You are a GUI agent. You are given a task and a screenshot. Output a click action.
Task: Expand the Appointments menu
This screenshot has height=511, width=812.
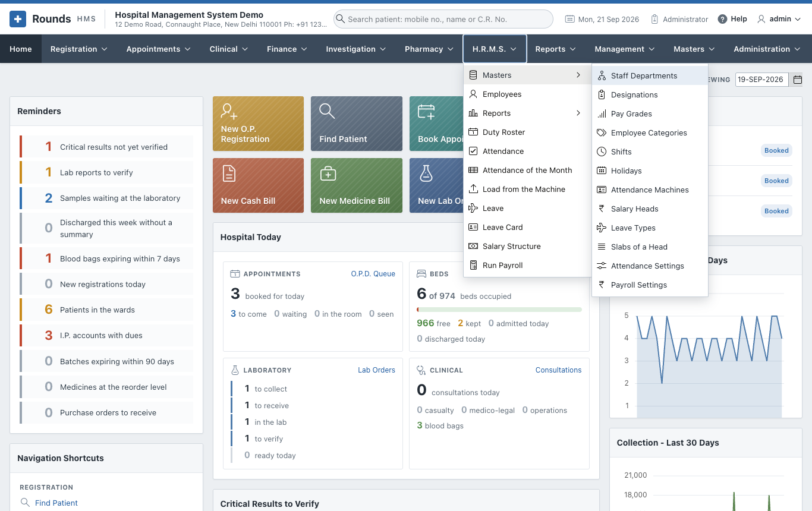tap(159, 49)
